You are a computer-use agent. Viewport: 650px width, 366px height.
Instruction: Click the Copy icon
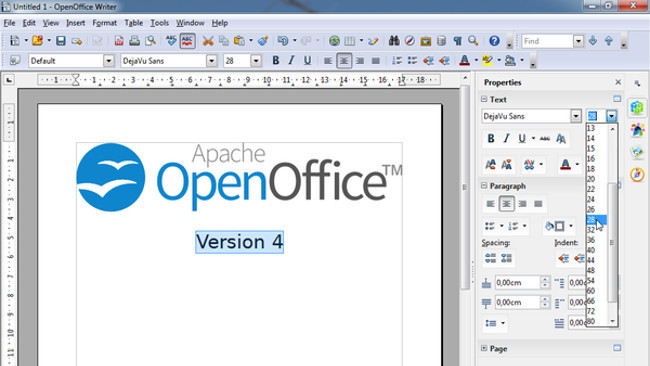tap(223, 41)
